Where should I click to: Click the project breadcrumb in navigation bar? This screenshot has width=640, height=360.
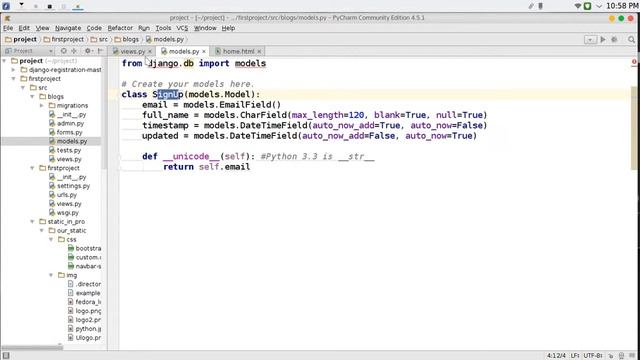point(21,40)
